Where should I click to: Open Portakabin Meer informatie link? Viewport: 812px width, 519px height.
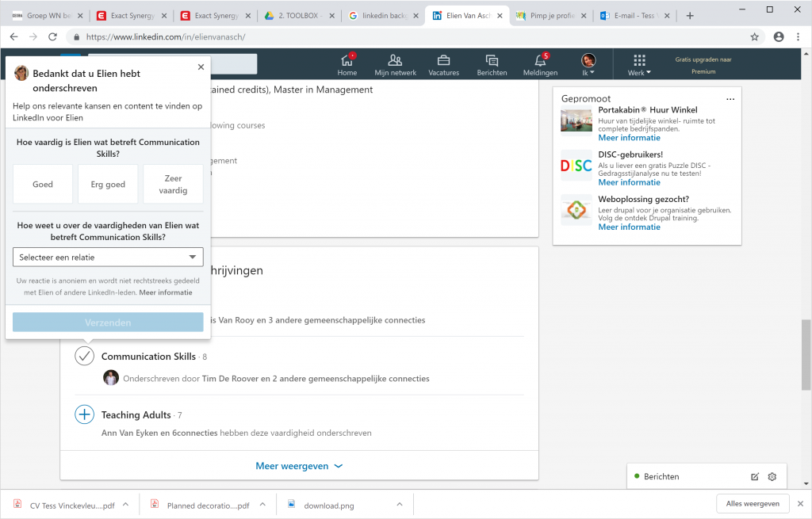pos(629,138)
